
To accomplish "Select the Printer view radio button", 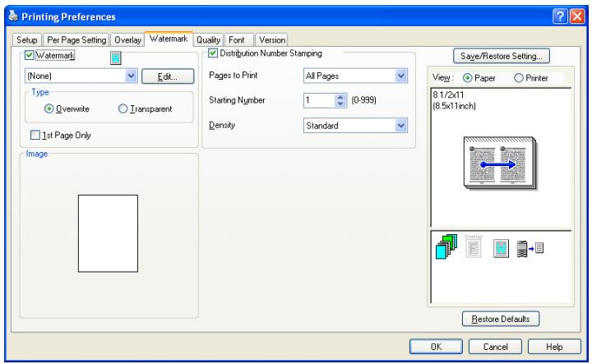I will [x=519, y=78].
